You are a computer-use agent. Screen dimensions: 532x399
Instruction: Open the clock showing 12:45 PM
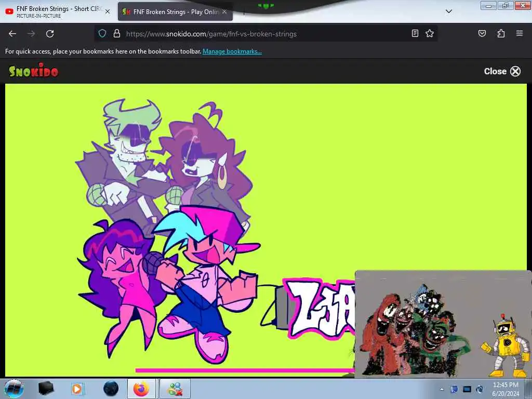point(506,389)
